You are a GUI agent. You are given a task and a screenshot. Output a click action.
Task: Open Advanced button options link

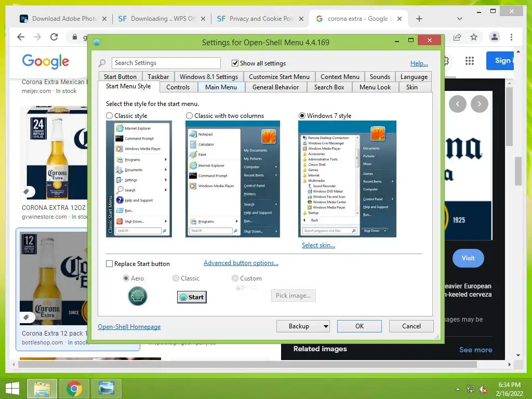241,263
